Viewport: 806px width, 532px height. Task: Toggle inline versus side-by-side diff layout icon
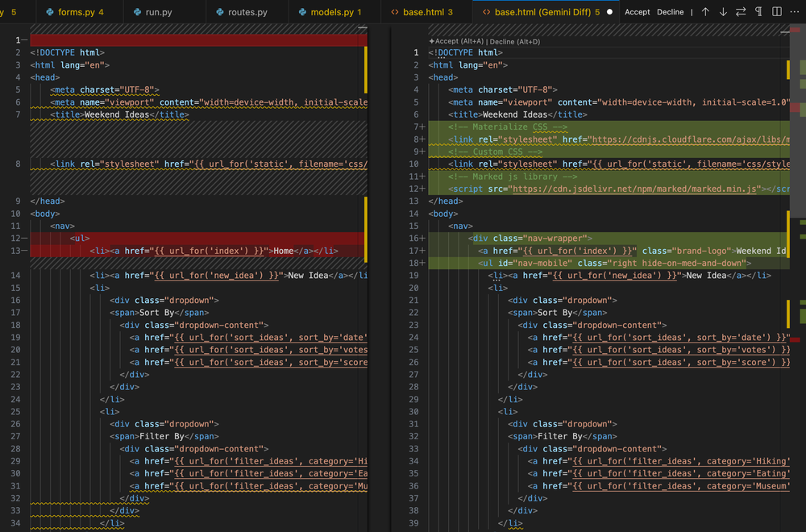[x=777, y=12]
